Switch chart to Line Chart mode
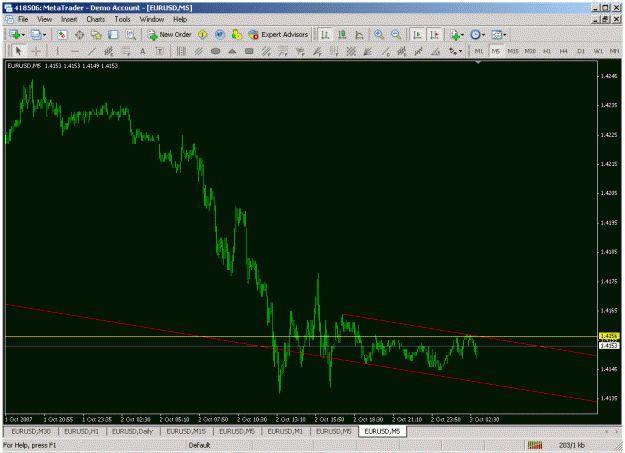 pos(359,35)
